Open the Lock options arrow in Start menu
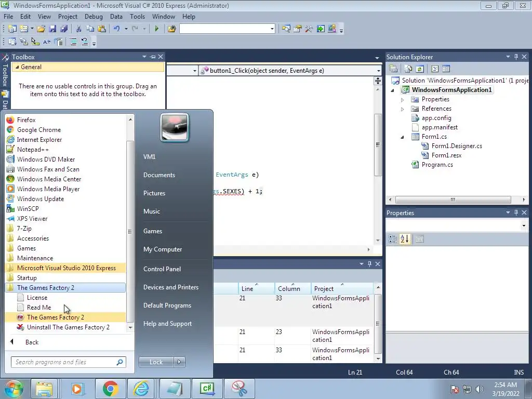The image size is (532, 399). [x=179, y=362]
